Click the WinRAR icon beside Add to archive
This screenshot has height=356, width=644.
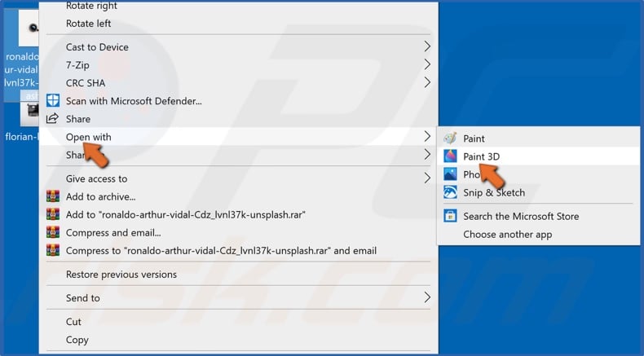pyautogui.click(x=52, y=196)
